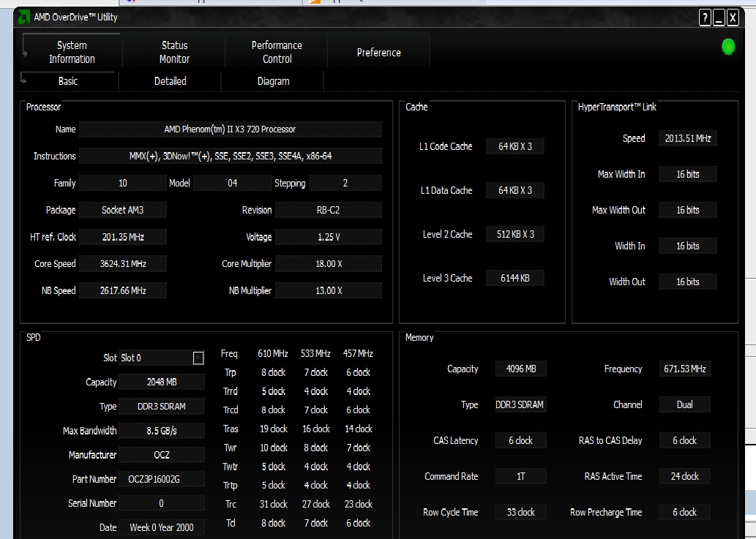Click the NB Multiplier value 13.00 X
The height and width of the screenshot is (539, 756).
point(329,290)
